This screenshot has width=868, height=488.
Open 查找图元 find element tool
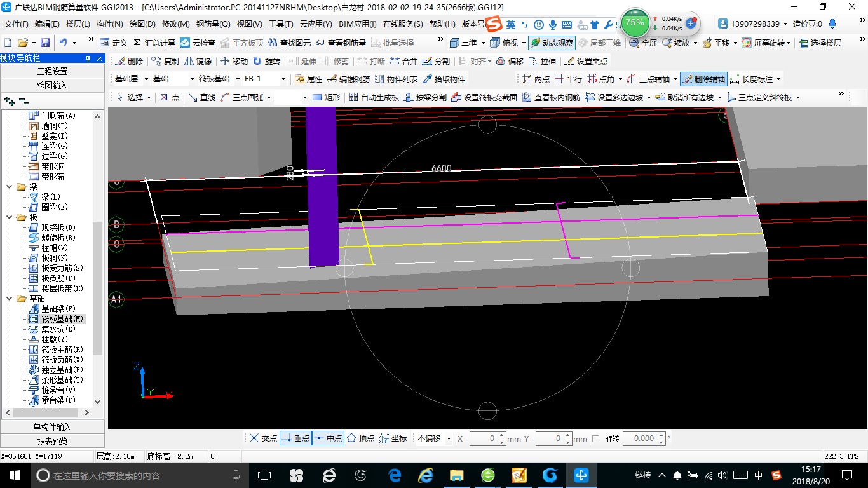pos(289,43)
